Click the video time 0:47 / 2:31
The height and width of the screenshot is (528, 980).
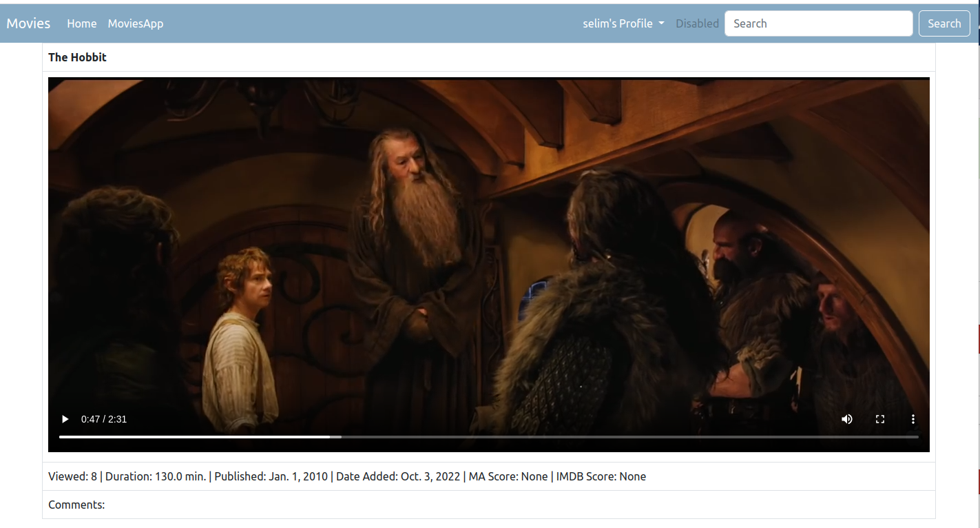104,419
